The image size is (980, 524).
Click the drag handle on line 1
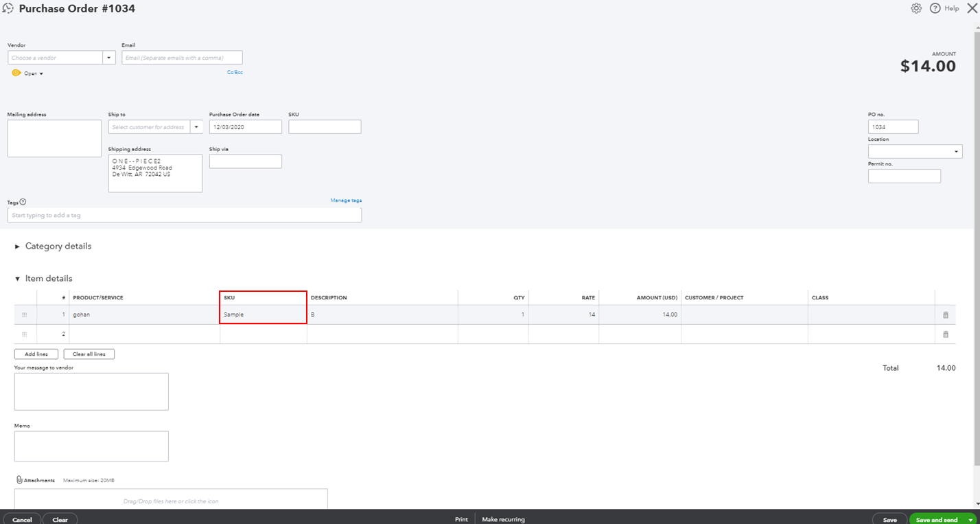pyautogui.click(x=25, y=315)
